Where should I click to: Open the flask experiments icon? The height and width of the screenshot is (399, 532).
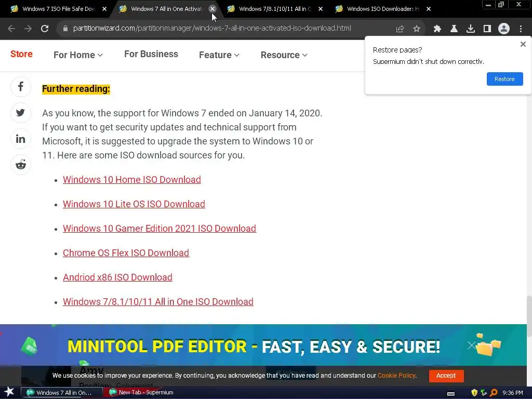click(454, 29)
